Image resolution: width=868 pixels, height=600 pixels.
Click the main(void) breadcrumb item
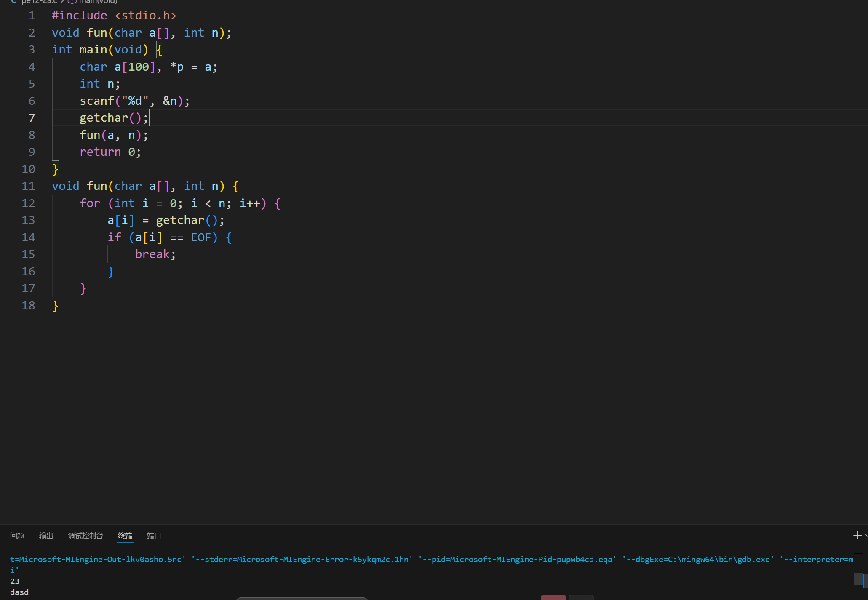[x=98, y=1]
